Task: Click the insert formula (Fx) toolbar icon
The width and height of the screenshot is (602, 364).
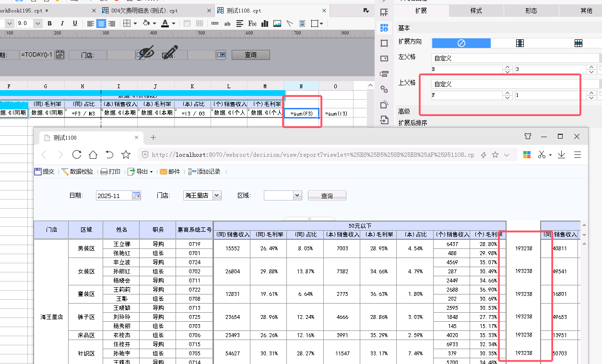Action: [x=252, y=23]
